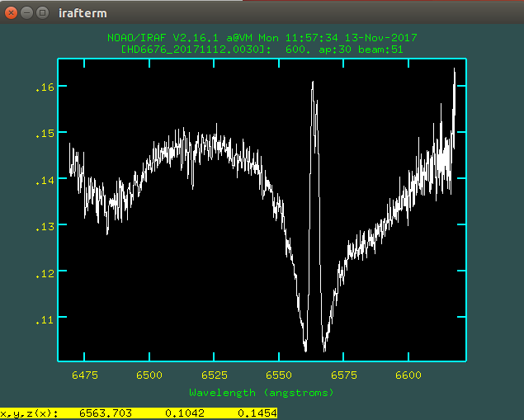Click the .11 y-axis tick label
This screenshot has height=420, width=524.
click(x=45, y=318)
